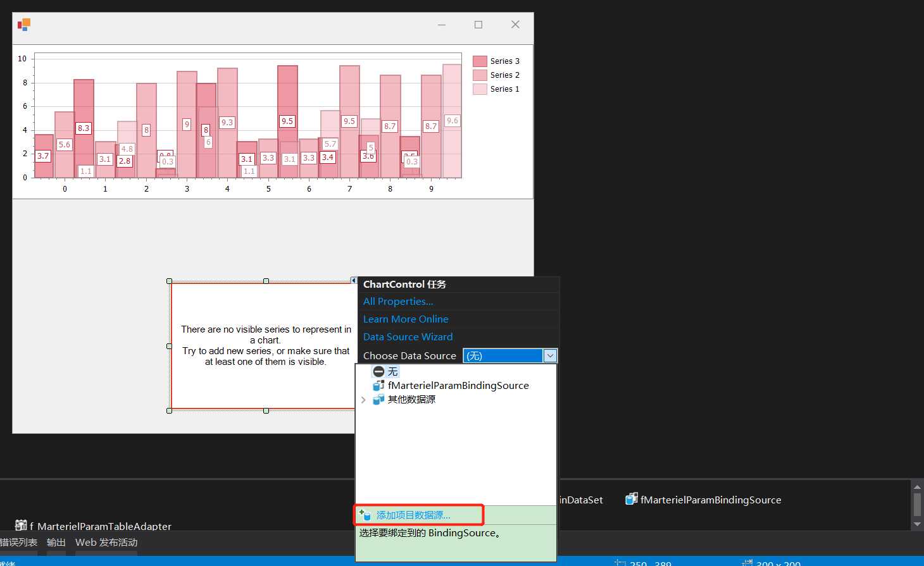The height and width of the screenshot is (566, 924).
Task: Select f_MarterielParamTableAdapter in component tray
Action: click(x=93, y=526)
